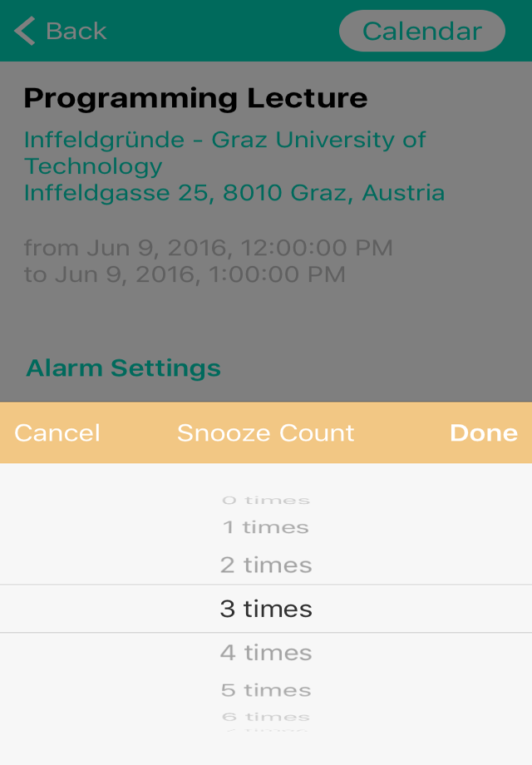The image size is (532, 765).
Task: Cancel the Snooze Count picker
Action: tap(57, 432)
